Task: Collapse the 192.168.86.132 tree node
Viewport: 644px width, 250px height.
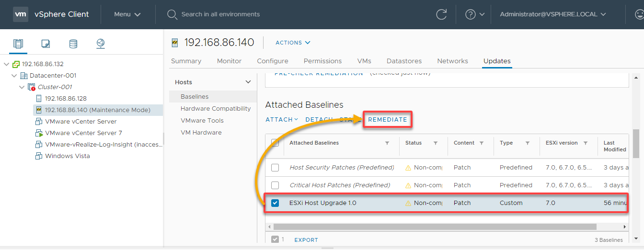Action: (x=6, y=64)
